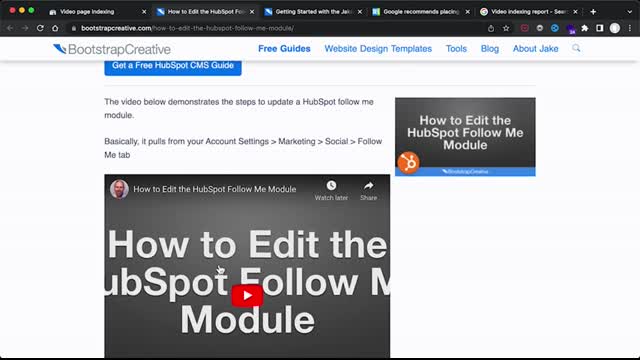
Task: Close the Video indexing report tab
Action: (576, 12)
